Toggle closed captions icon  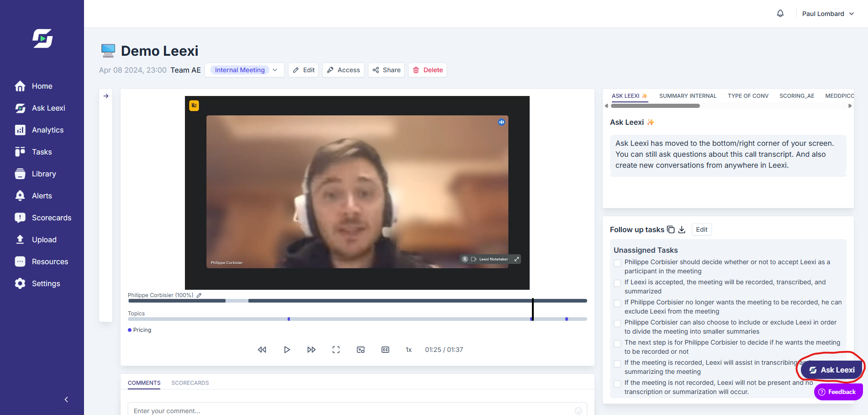click(385, 350)
